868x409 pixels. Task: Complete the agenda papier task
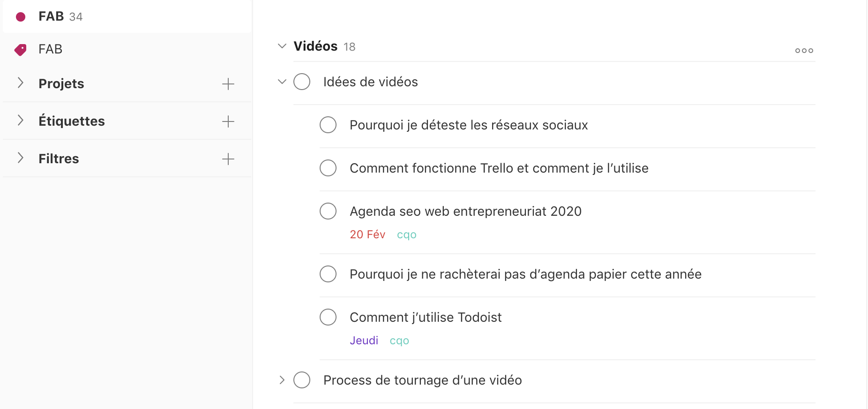[328, 274]
